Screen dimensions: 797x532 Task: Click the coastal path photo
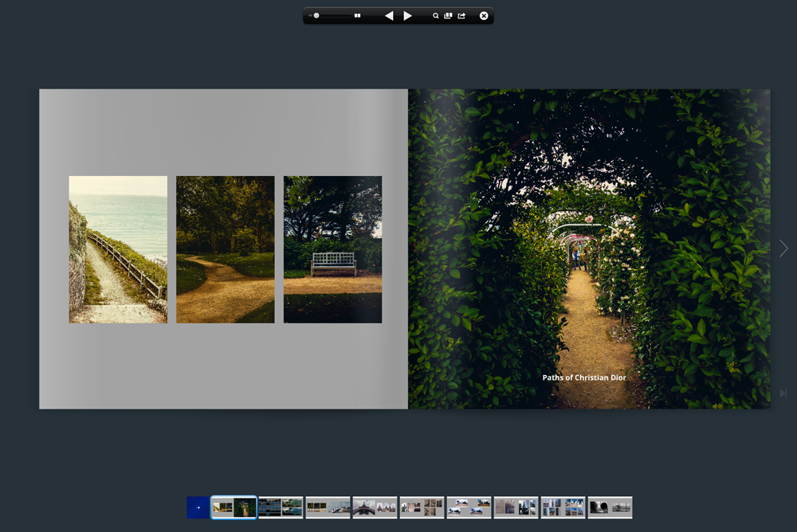[x=118, y=249]
